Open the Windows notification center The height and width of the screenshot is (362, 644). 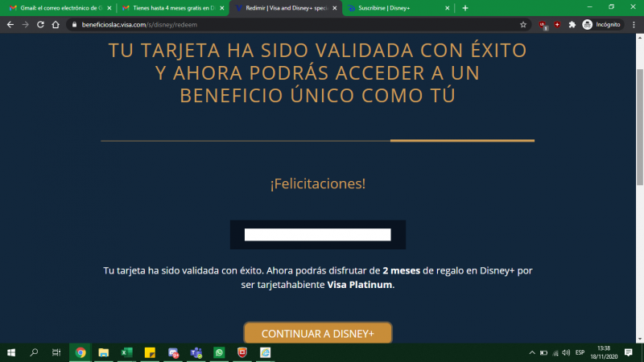629,352
